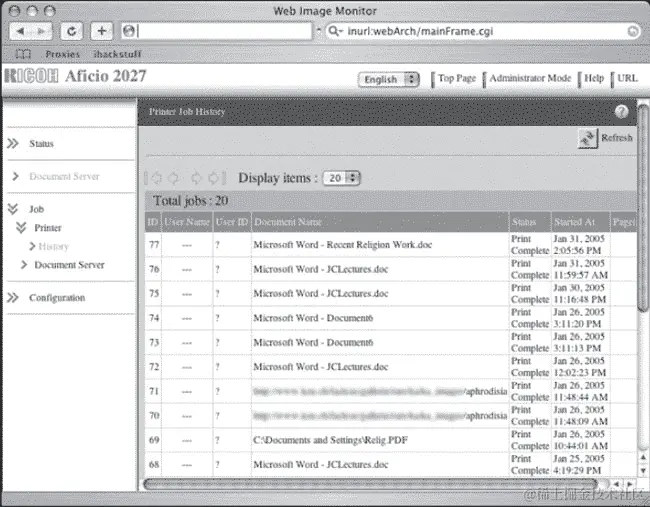Click the vertical scrollbar thumb

coord(643,208)
